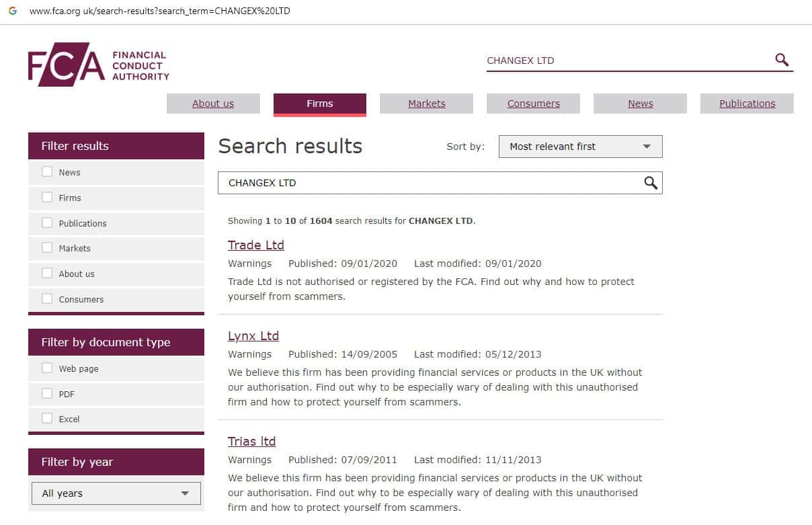The image size is (812, 525).
Task: Tick the News filter checkbox
Action: click(x=47, y=171)
